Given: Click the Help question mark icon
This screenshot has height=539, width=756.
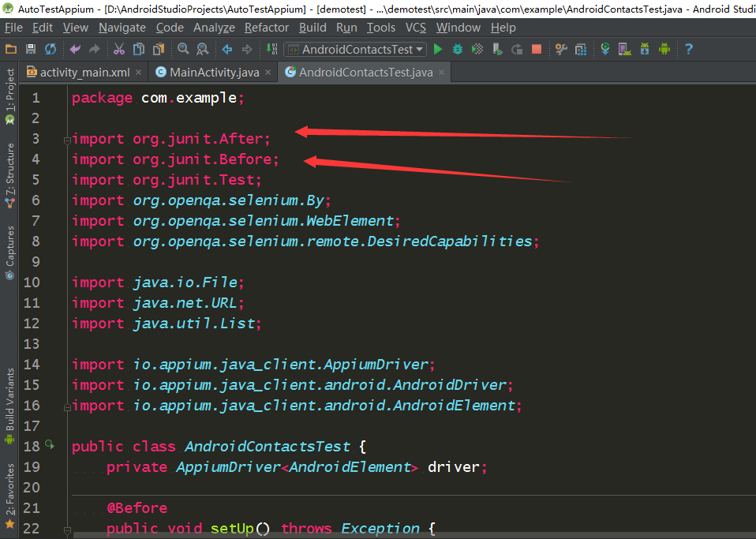Looking at the screenshot, I should [689, 49].
